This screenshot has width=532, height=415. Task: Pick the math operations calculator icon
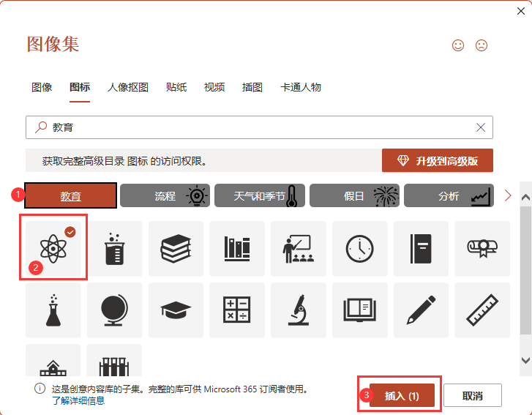237,310
